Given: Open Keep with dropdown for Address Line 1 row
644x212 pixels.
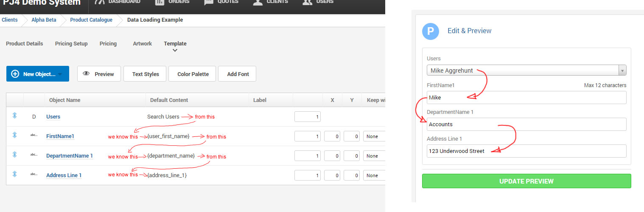Looking at the screenshot, I should (374, 175).
